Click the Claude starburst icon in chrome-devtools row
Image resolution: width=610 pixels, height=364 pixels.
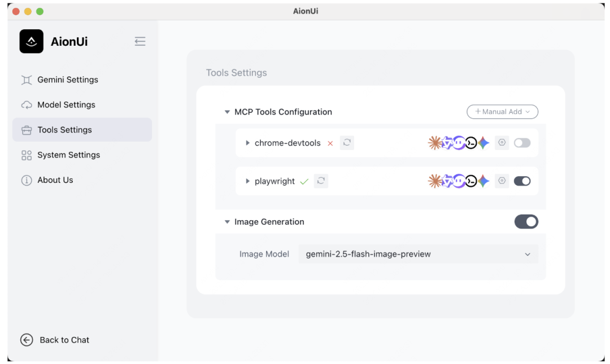point(435,143)
